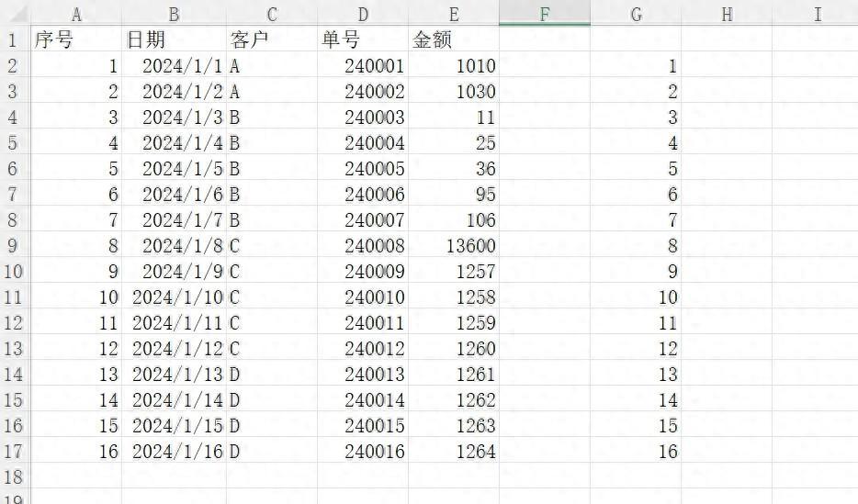Viewport: 858px width, 504px height.
Task: Select column A header
Action: [x=76, y=14]
